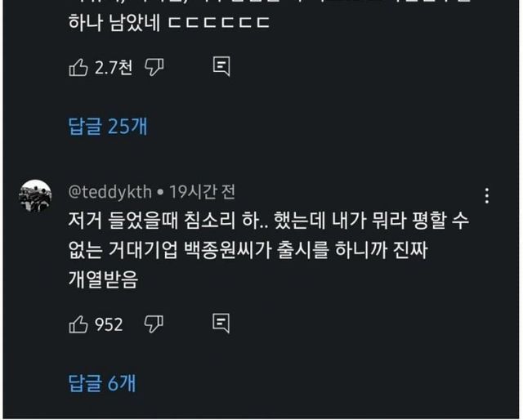
Task: Like teddykth's comment with 952 likes
Action: (78, 324)
